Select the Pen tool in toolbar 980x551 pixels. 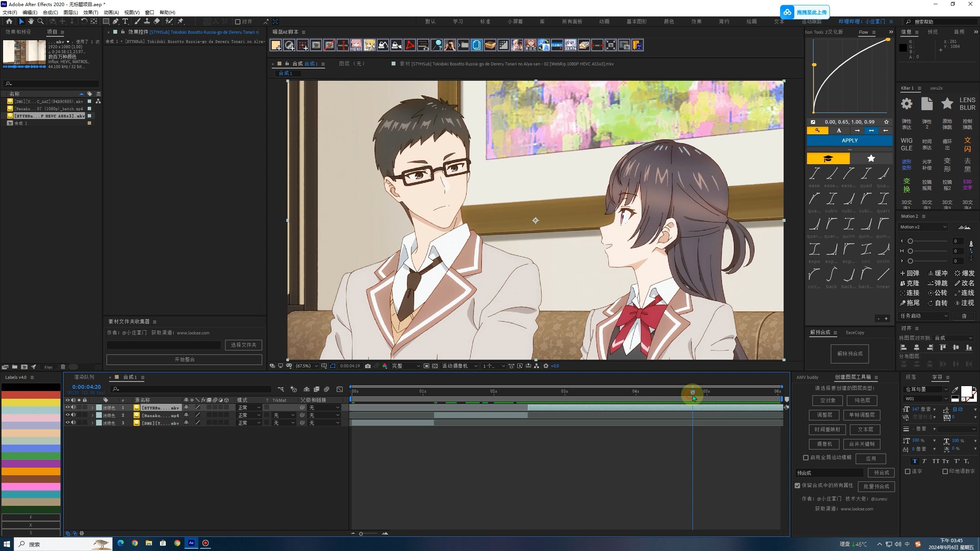click(x=115, y=21)
